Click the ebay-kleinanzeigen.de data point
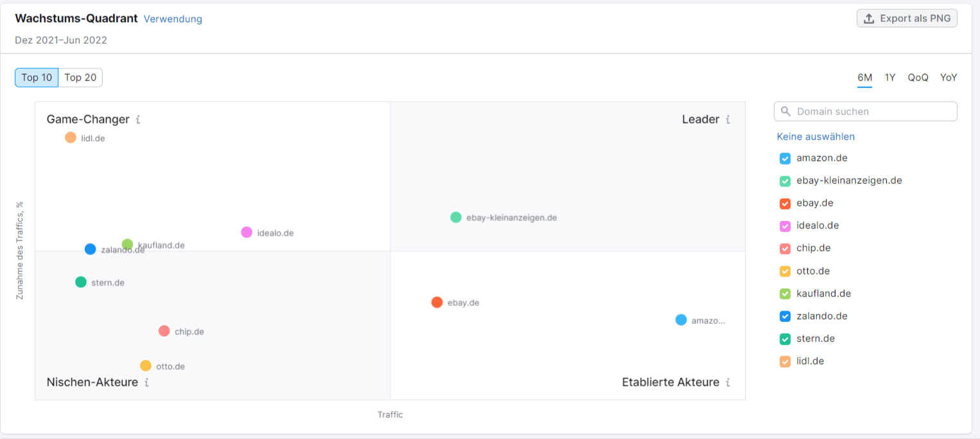The height and width of the screenshot is (439, 980). click(455, 217)
